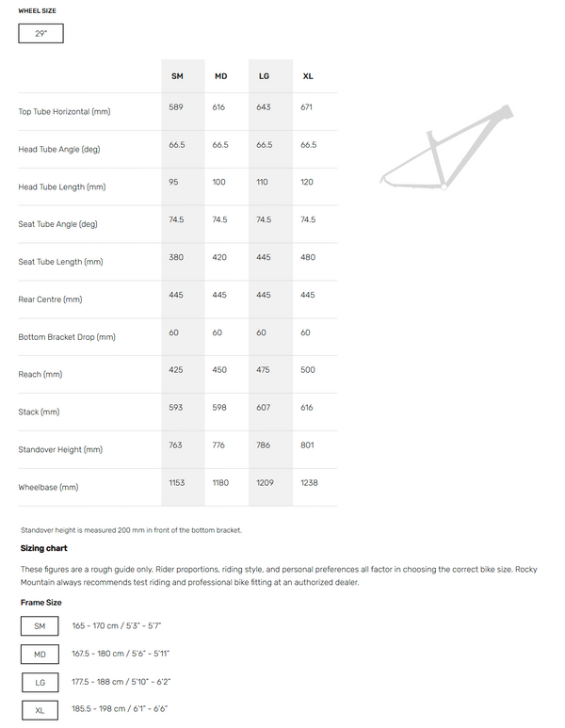Click the Bottom Bracket Drop row label
The width and height of the screenshot is (565, 728).
click(67, 337)
